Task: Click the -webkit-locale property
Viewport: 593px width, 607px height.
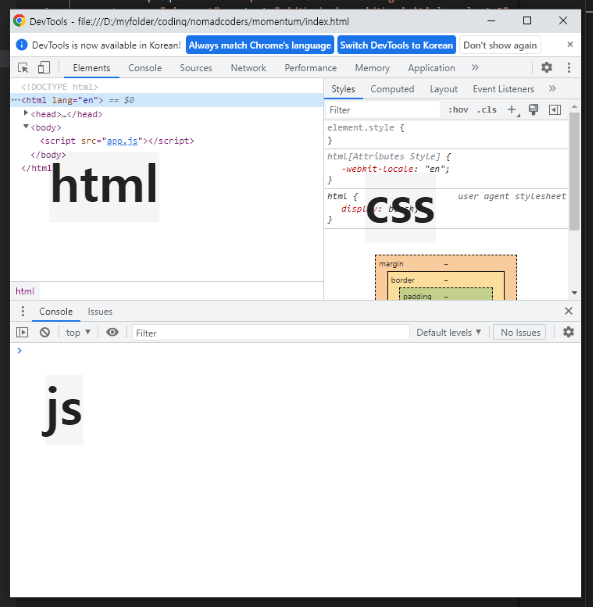Action: (377, 169)
